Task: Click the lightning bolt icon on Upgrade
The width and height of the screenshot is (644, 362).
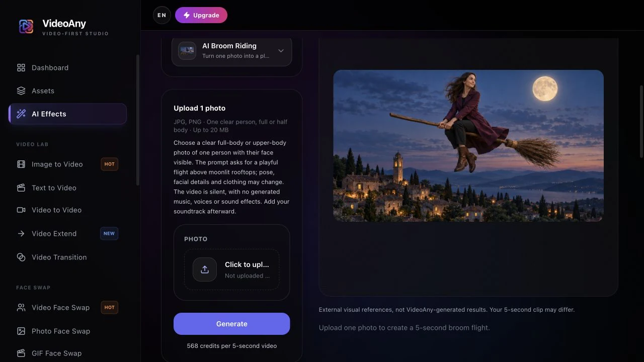Action: 187,15
